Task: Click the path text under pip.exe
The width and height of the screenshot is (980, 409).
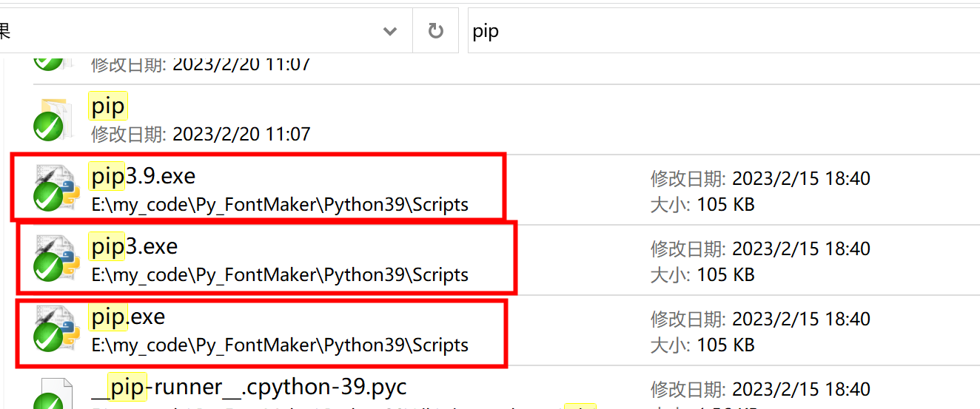Action: point(280,345)
